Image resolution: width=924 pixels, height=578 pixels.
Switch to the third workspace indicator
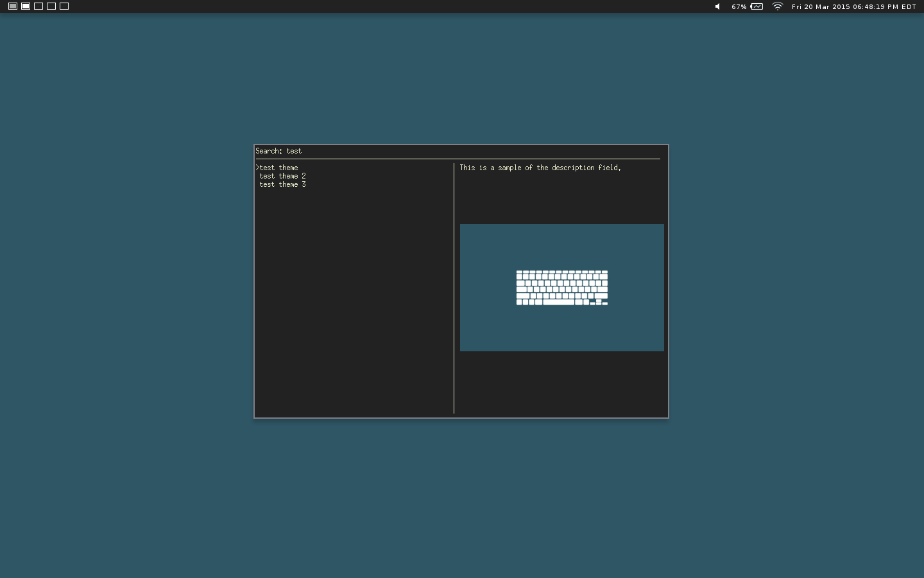point(38,6)
